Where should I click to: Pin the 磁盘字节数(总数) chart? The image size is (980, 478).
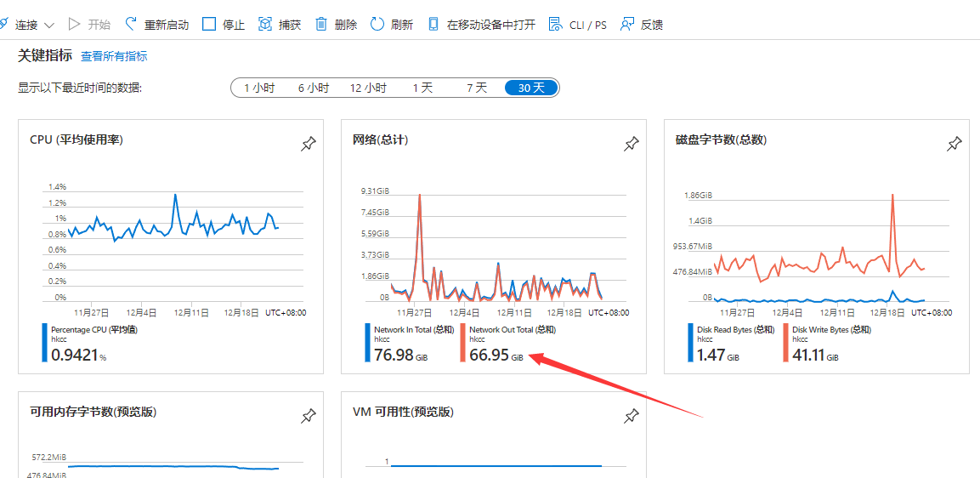pyautogui.click(x=955, y=145)
